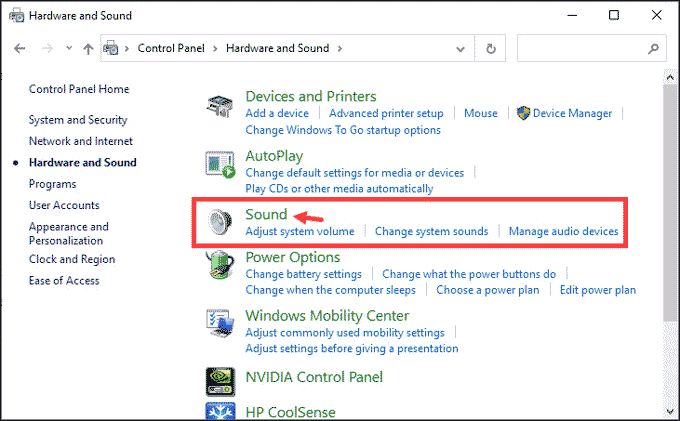Open Advanced printer setup
680x421 pixels.
(x=386, y=113)
